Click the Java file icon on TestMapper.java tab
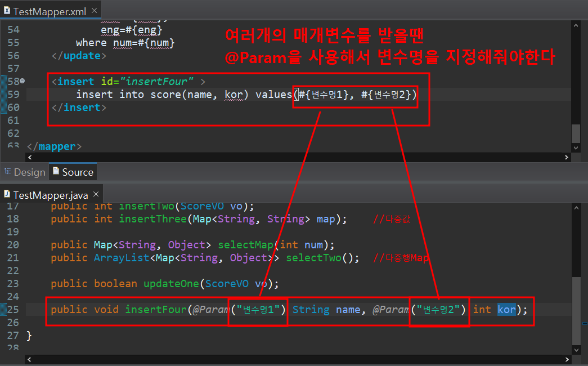The height and width of the screenshot is (366, 588). click(7, 194)
